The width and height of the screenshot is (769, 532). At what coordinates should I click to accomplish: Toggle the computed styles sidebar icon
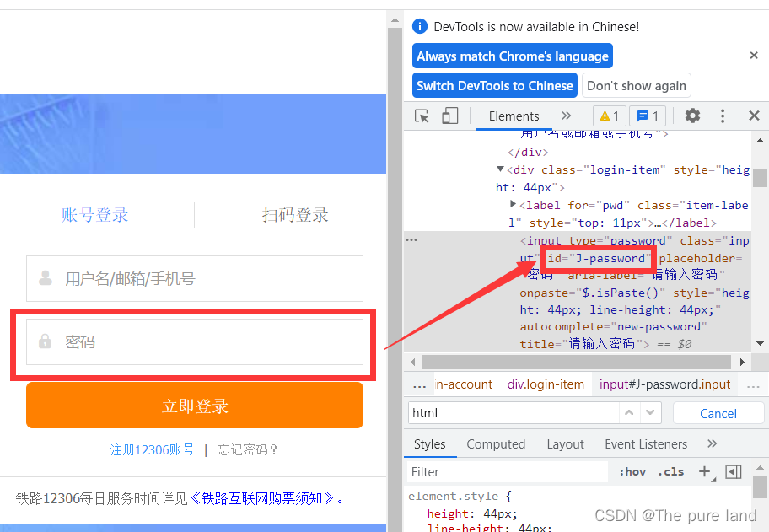(734, 471)
